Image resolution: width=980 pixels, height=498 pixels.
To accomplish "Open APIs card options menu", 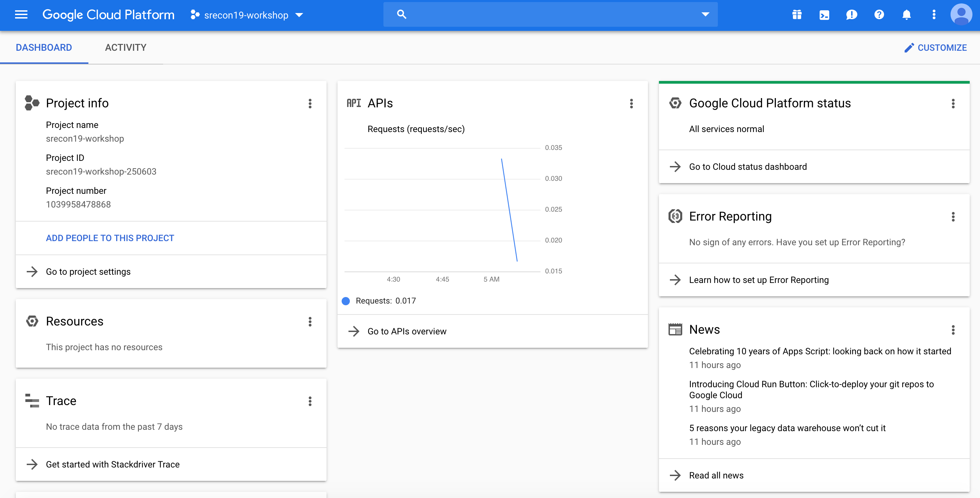I will [632, 104].
